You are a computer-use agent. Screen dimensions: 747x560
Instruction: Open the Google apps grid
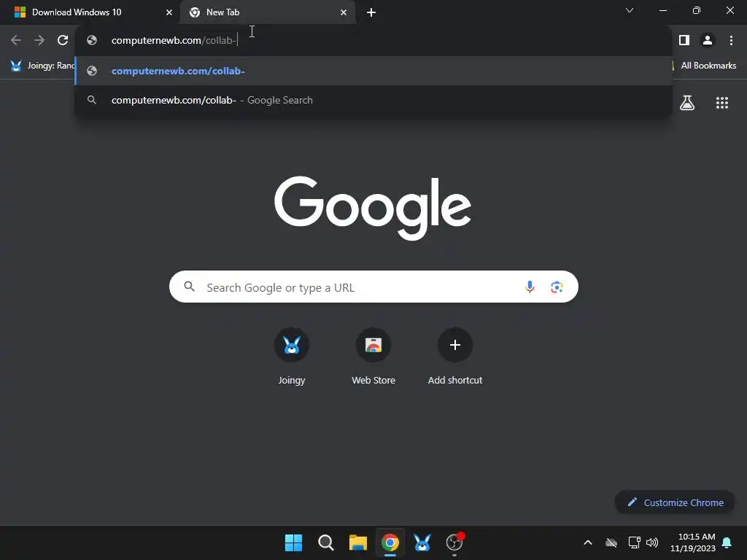pos(722,102)
